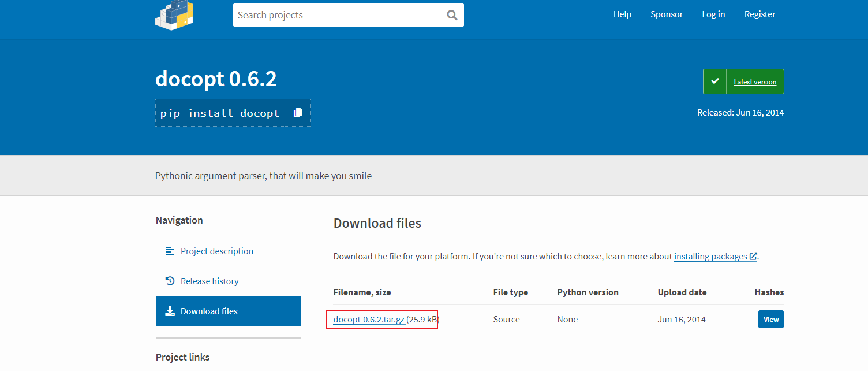Click the 'Pythonic argument parser' summary text
Screen dimensions: 868x371
(x=263, y=175)
